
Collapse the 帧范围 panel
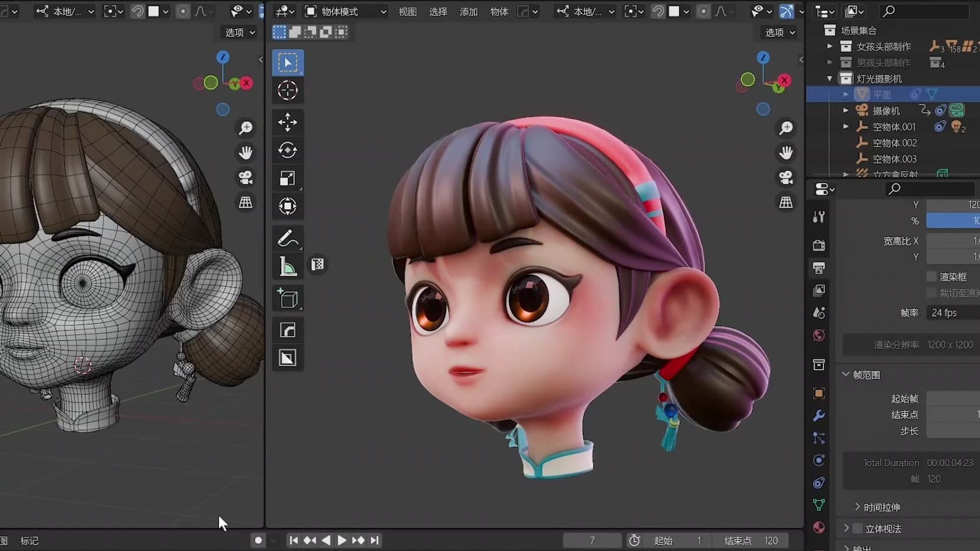[x=846, y=374]
